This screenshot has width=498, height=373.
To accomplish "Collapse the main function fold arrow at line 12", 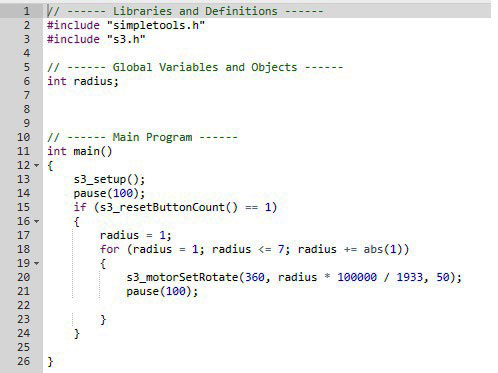I will click(x=37, y=165).
